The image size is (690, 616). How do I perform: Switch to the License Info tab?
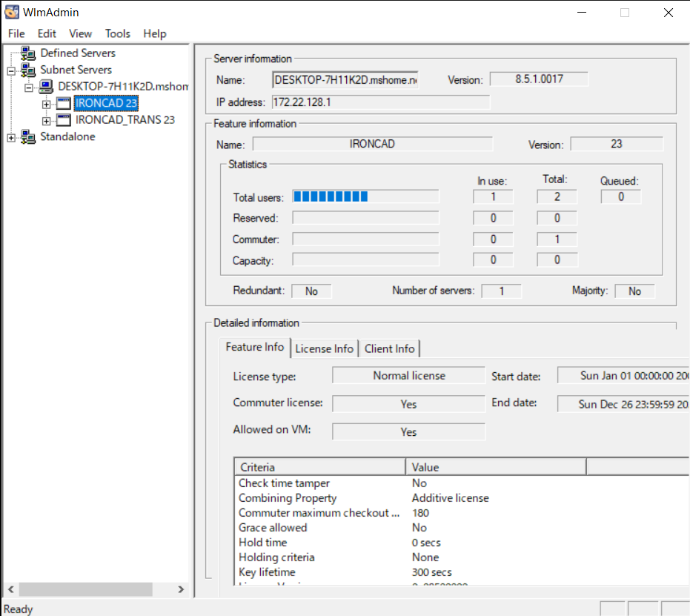pos(325,348)
